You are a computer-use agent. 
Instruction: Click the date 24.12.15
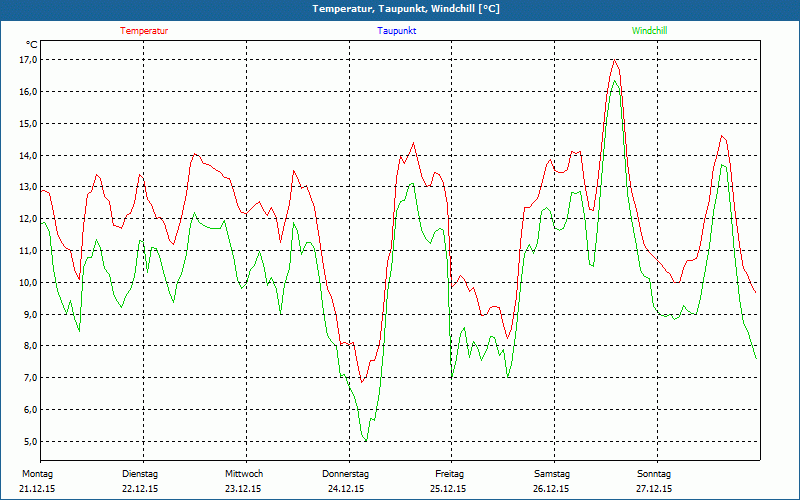[x=346, y=489]
